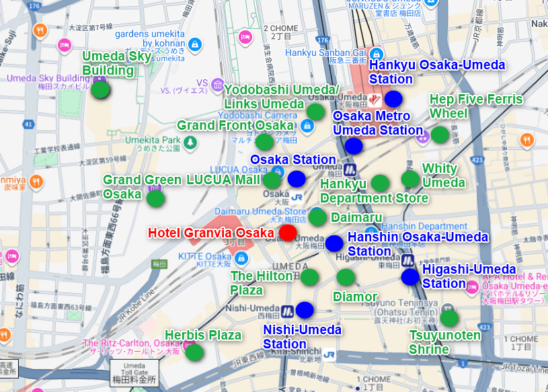Click the red Hankyu logo station icon
The height and width of the screenshot is (392, 548).
375,100
